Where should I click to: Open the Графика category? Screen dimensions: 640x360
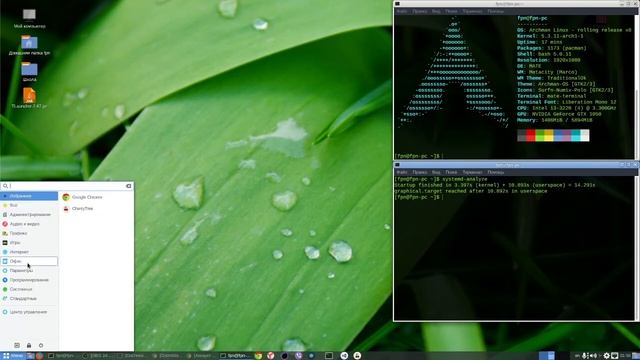coord(29,233)
